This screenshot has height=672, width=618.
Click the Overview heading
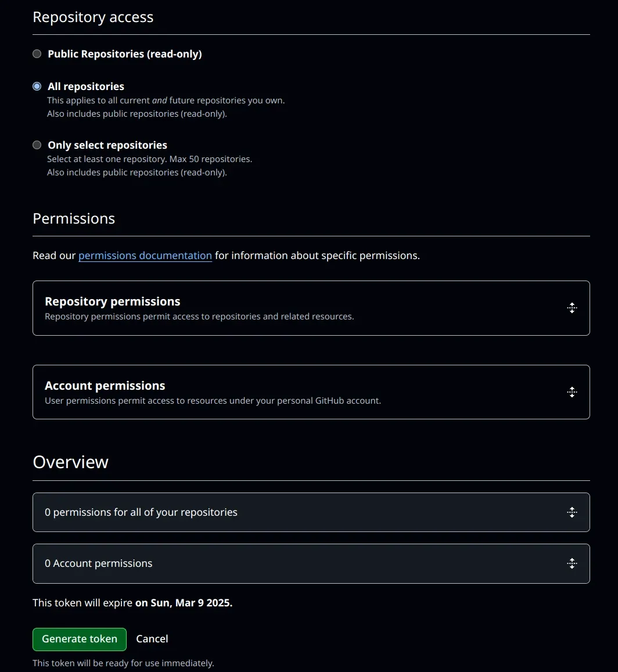pyautogui.click(x=70, y=462)
